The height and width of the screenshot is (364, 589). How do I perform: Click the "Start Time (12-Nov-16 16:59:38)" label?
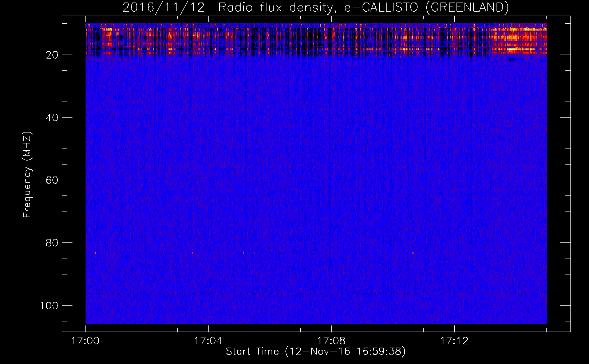point(316,352)
